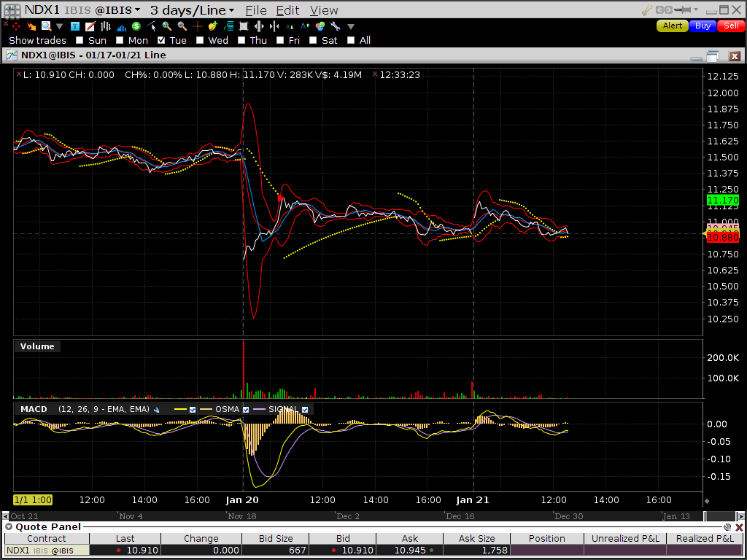
Task: Click the yellow Alert button
Action: [672, 26]
